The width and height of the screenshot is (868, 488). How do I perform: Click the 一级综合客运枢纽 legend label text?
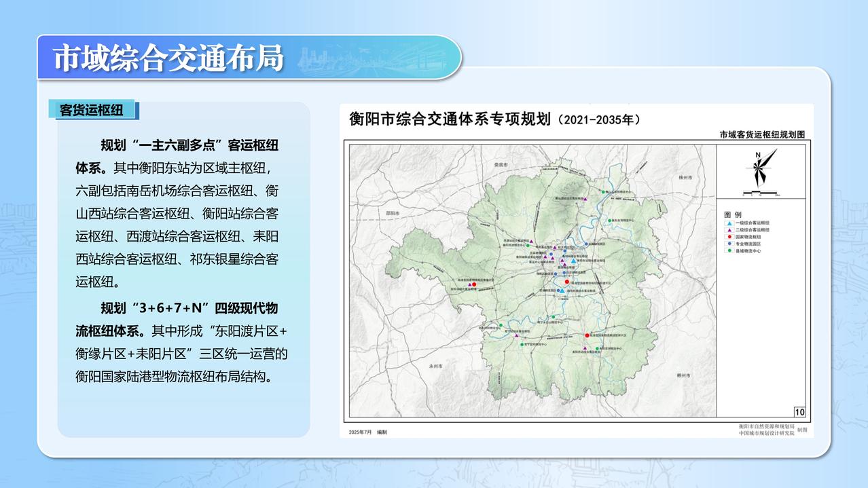pyautogui.click(x=753, y=223)
